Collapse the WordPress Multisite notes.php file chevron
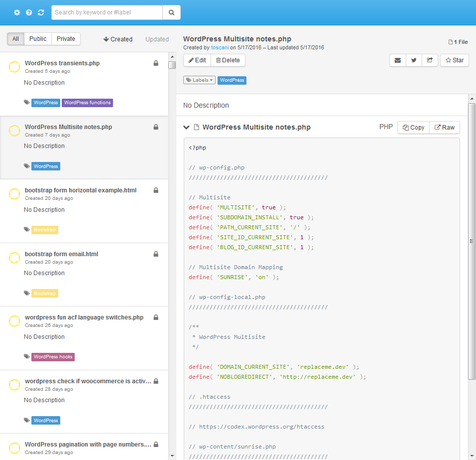 (186, 127)
